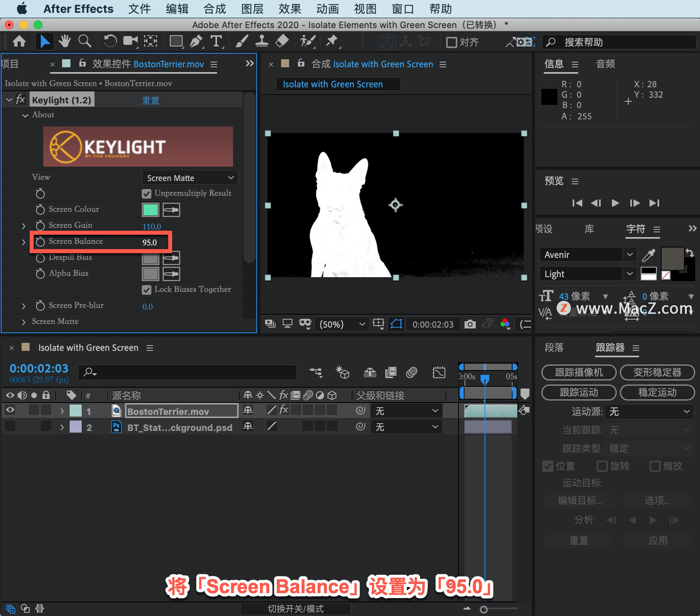The width and height of the screenshot is (700, 616).
Task: Click 稳定运动 button
Action: click(657, 393)
